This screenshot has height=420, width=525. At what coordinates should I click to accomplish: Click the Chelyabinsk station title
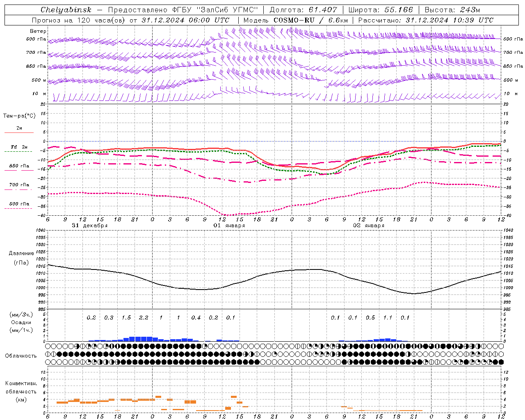pos(66,10)
